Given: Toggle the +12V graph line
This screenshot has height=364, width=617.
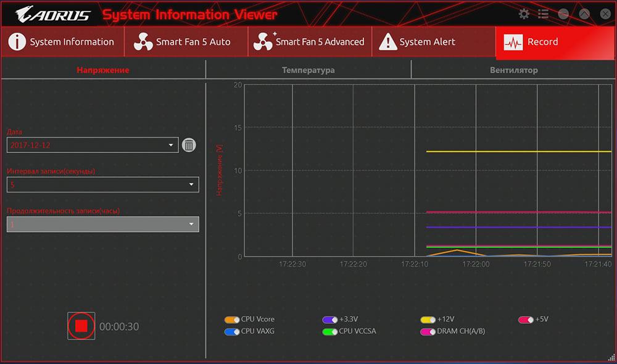Looking at the screenshot, I should pos(428,320).
